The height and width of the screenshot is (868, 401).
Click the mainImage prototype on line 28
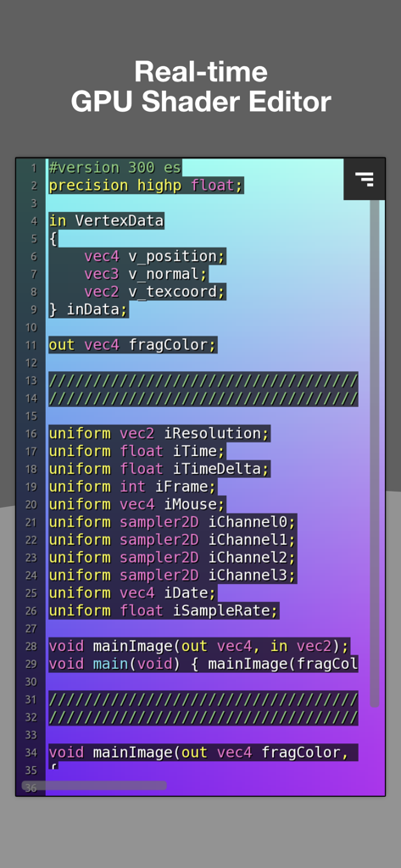click(199, 646)
